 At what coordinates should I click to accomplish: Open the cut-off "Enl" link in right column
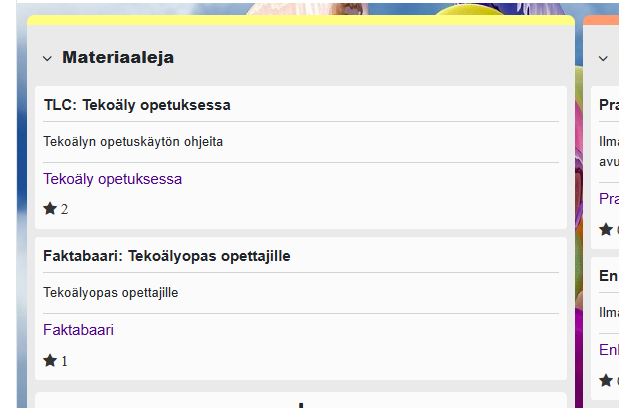pyautogui.click(x=609, y=350)
